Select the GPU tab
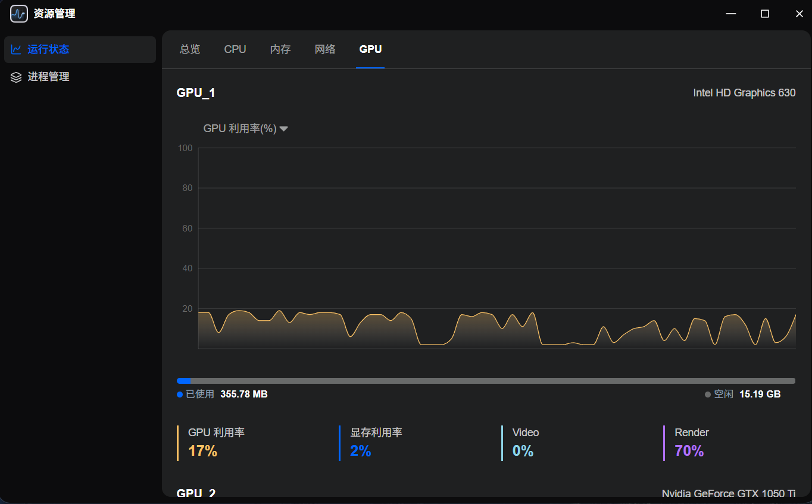Screen dimensions: 812x504 coord(370,49)
